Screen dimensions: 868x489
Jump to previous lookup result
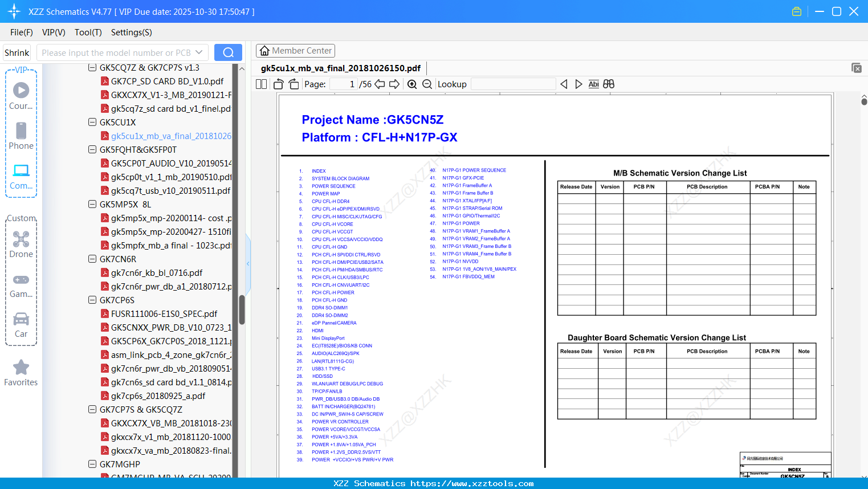564,84
